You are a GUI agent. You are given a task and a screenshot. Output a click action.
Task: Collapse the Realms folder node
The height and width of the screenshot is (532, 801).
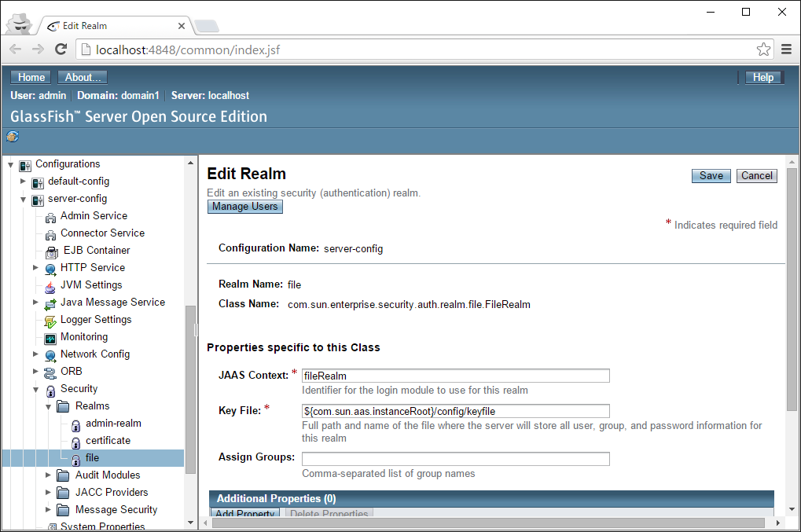click(x=48, y=407)
